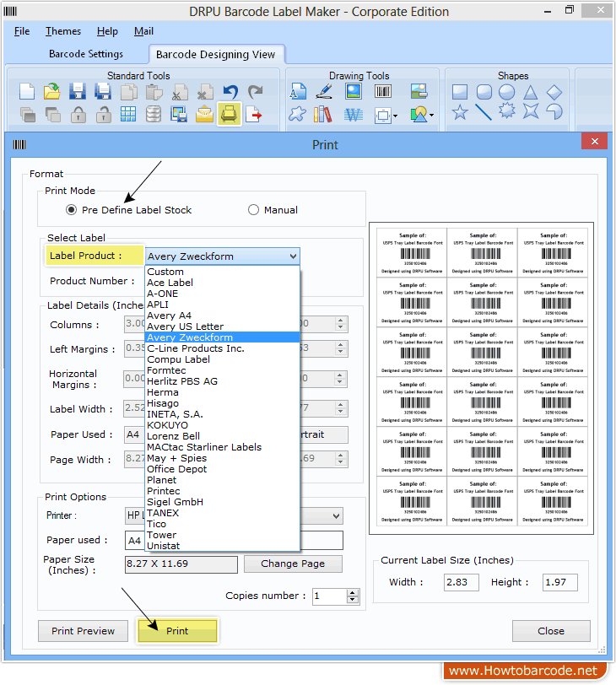616x685 pixels.
Task: Click the Save icon in Standard Tools
Action: pos(78,92)
